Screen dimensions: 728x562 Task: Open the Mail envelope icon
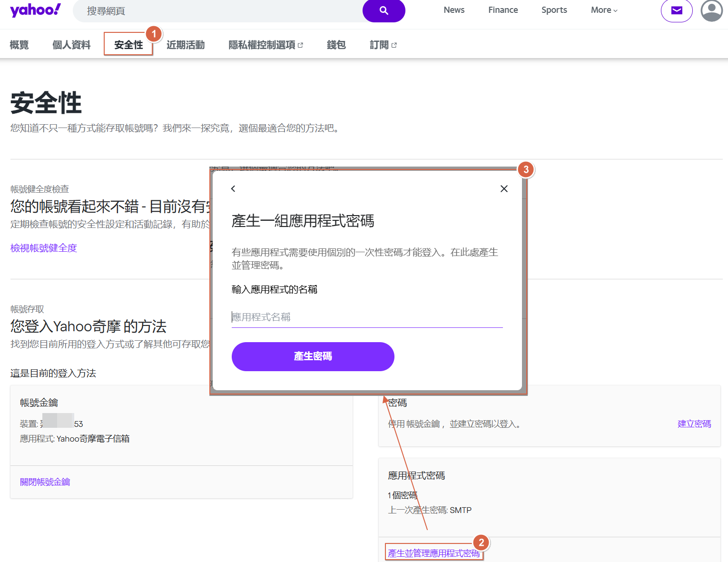pyautogui.click(x=676, y=10)
